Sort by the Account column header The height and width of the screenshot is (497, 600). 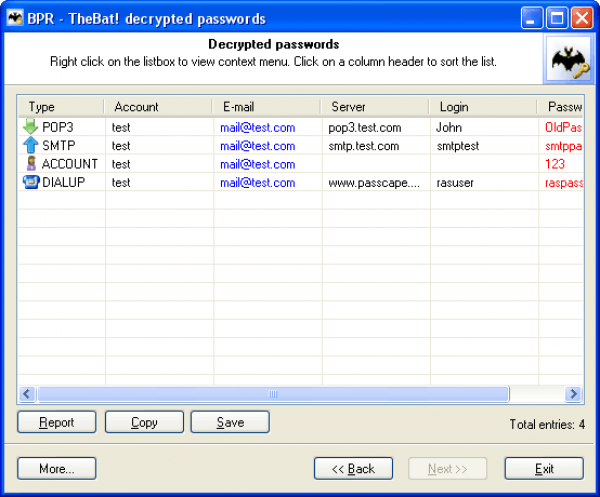(158, 107)
